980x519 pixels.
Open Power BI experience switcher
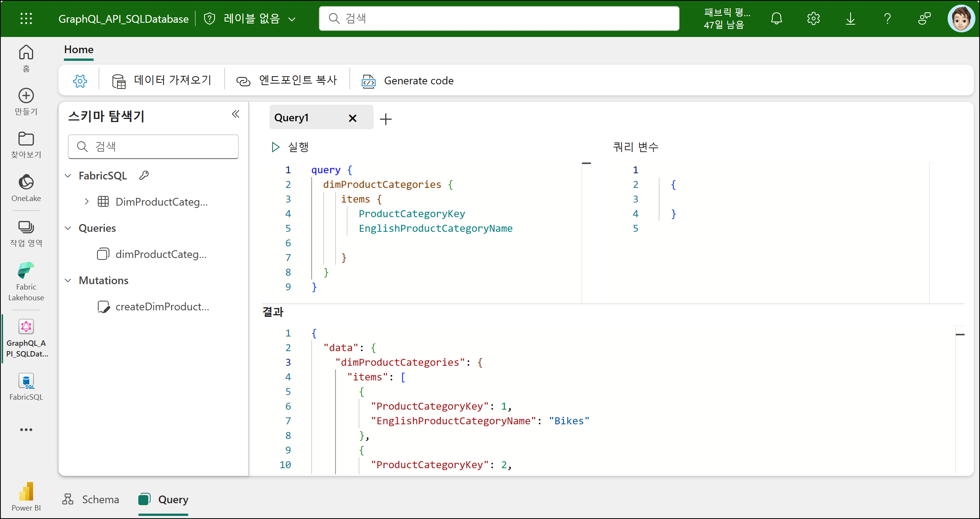tap(26, 497)
